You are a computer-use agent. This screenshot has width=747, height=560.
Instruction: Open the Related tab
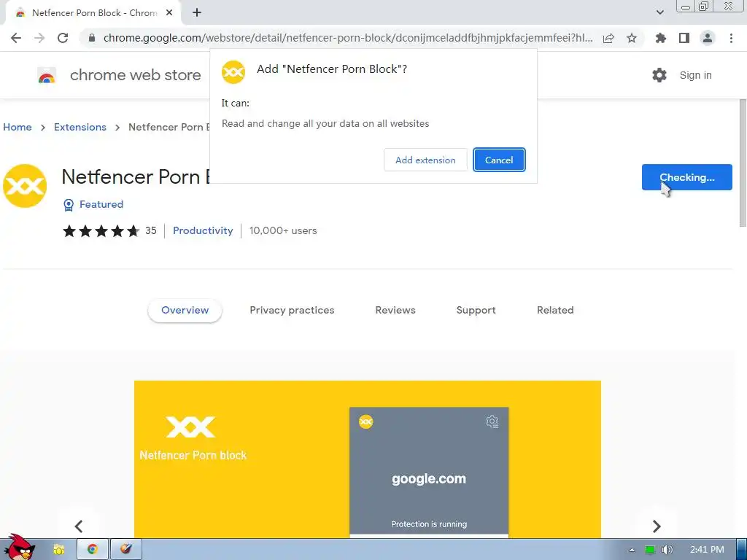555,310
